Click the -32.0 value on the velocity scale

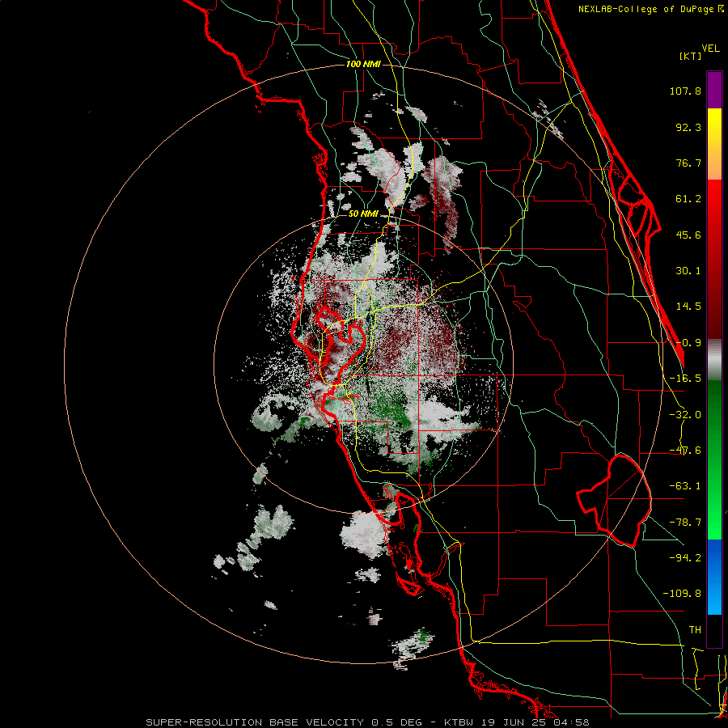click(x=685, y=415)
